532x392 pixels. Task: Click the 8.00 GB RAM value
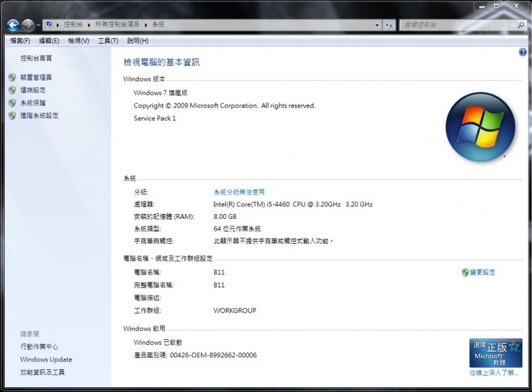click(x=225, y=216)
